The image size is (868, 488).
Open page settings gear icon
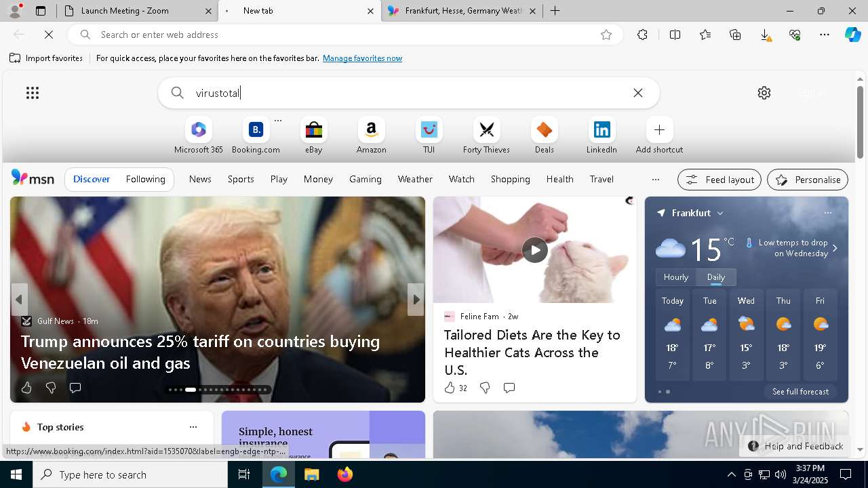click(764, 93)
